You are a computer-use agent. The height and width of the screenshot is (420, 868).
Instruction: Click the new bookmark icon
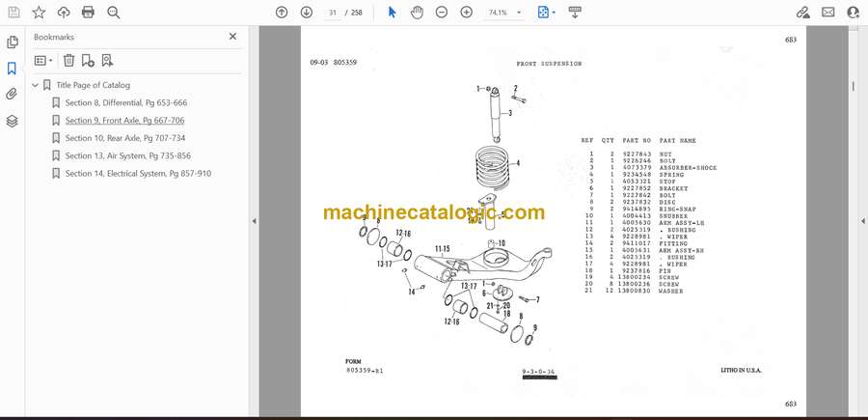click(88, 61)
